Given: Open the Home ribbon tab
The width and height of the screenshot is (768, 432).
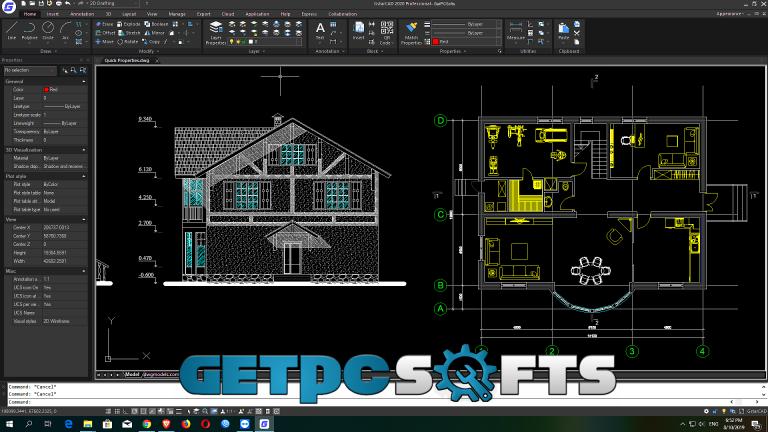Looking at the screenshot, I should tap(30, 14).
